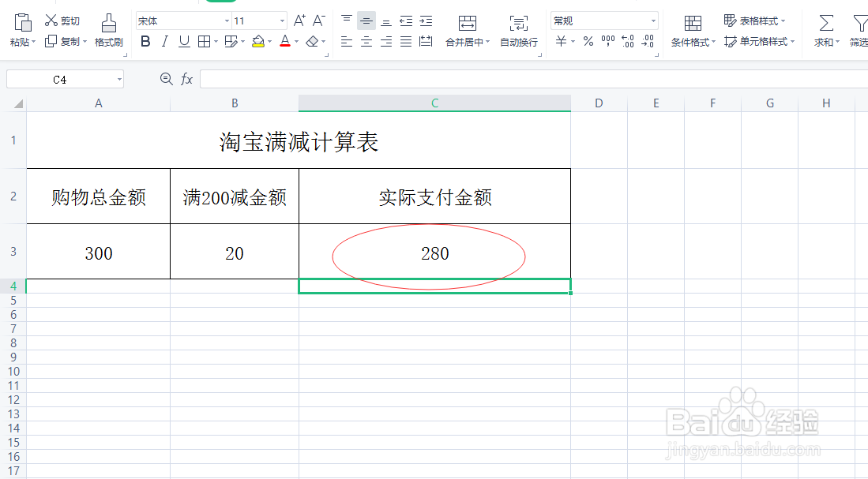Align text left

347,42
